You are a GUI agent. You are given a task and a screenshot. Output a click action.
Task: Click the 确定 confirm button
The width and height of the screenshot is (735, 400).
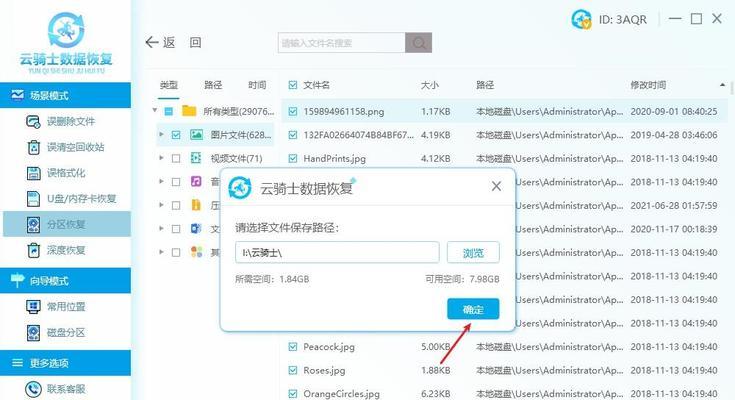473,309
